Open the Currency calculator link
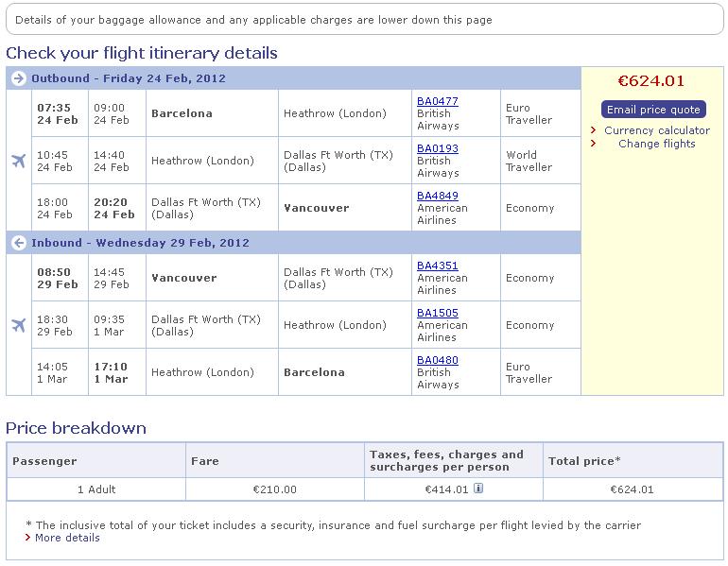728x566 pixels. point(657,130)
